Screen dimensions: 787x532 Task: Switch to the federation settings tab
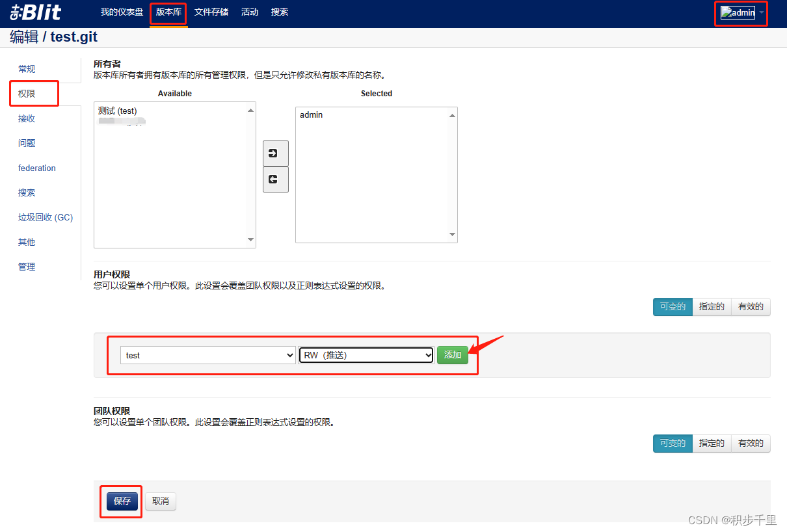tap(37, 168)
